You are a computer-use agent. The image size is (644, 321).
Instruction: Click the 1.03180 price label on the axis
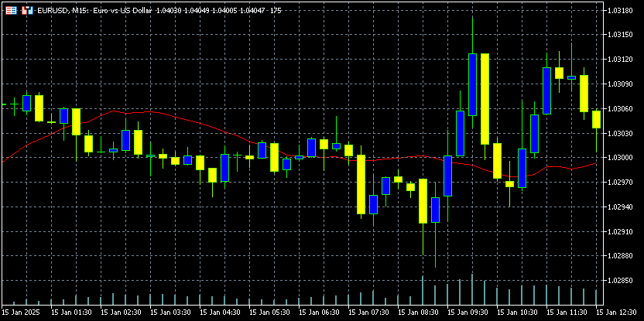pyautogui.click(x=622, y=10)
